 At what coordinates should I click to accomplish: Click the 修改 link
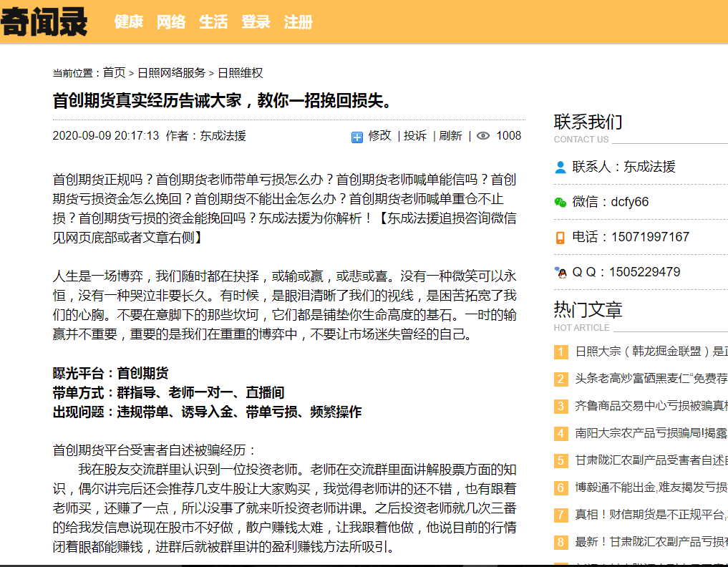(x=380, y=135)
